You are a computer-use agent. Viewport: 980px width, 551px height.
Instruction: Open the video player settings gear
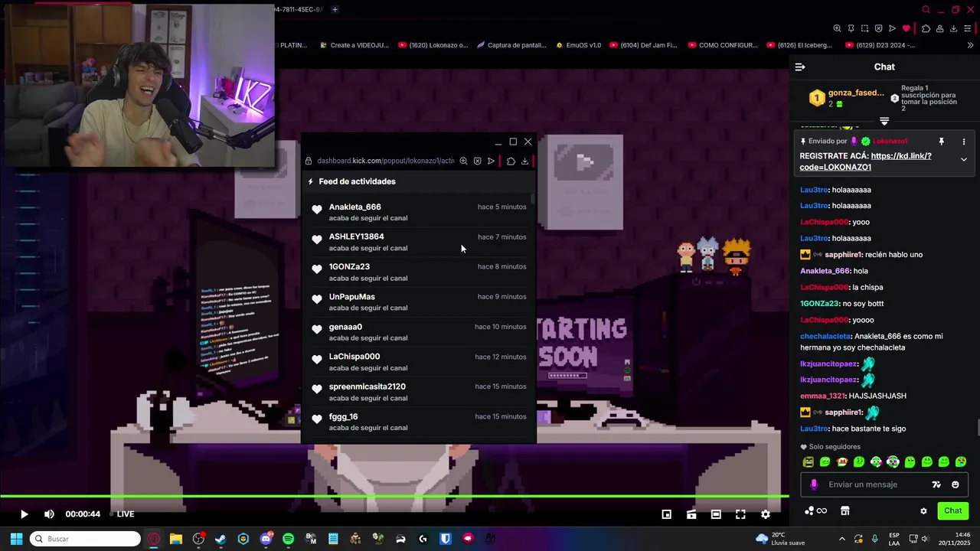pos(765,514)
